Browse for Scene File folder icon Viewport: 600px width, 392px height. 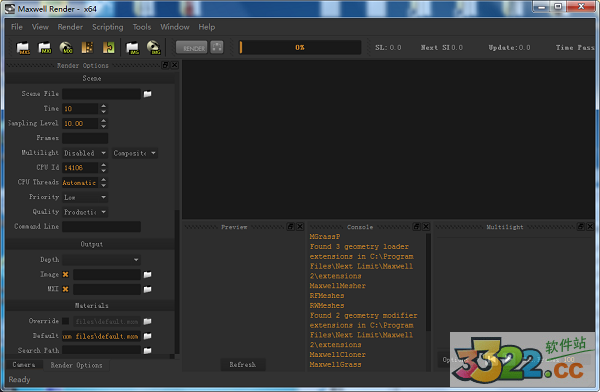pos(147,94)
